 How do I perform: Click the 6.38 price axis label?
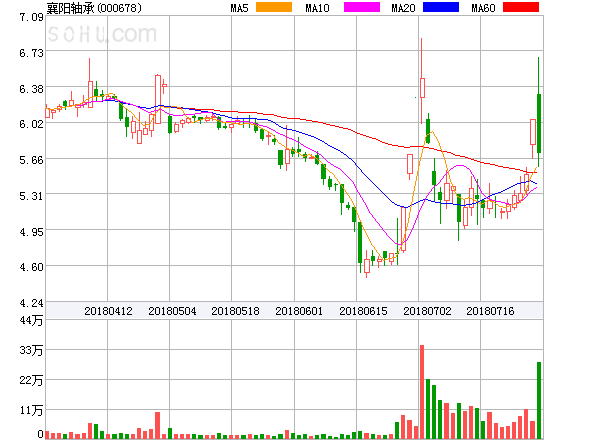(31, 89)
